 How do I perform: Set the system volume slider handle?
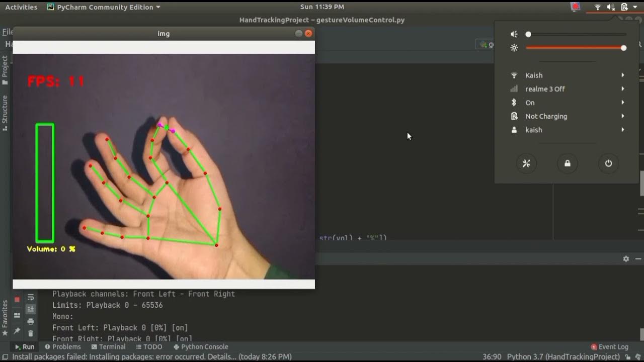coord(528,34)
